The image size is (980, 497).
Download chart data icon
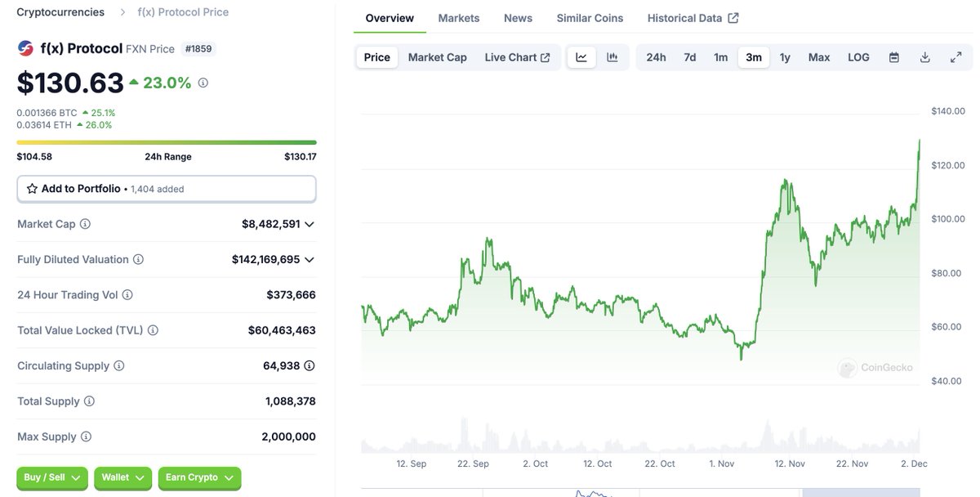(x=925, y=57)
